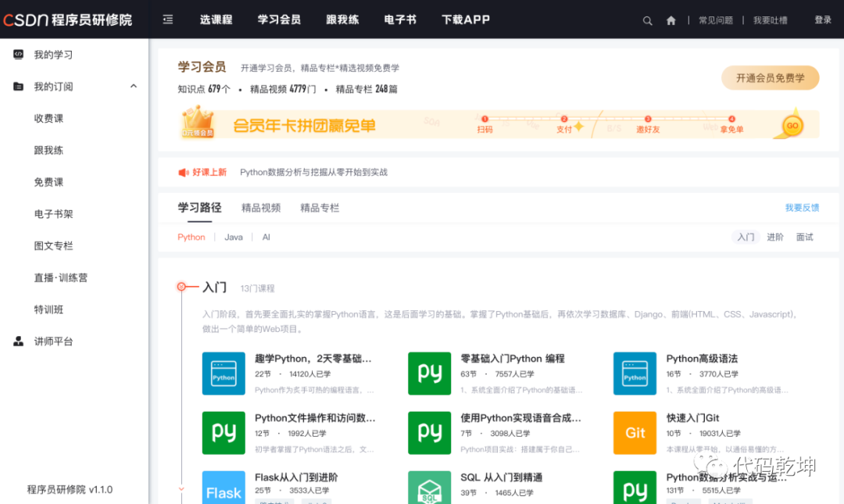
Task: Toggle the sidebar collapse menu icon
Action: pos(168,20)
